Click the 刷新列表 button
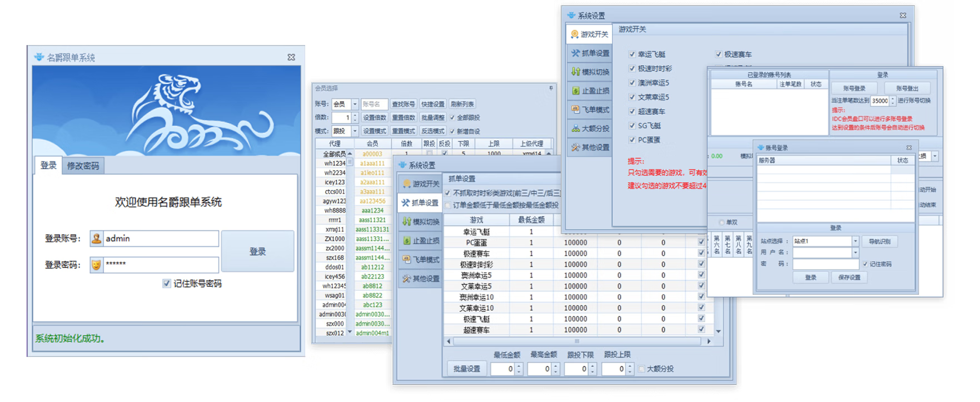The image size is (980, 402). [462, 104]
